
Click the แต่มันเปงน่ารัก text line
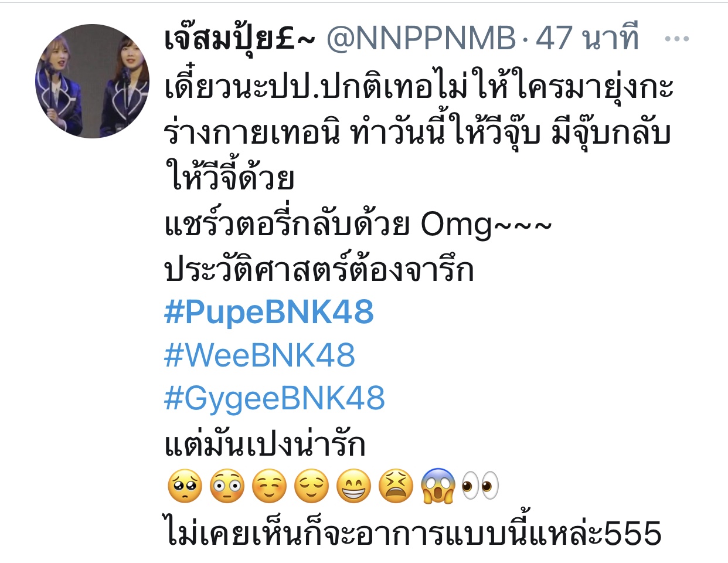(265, 442)
